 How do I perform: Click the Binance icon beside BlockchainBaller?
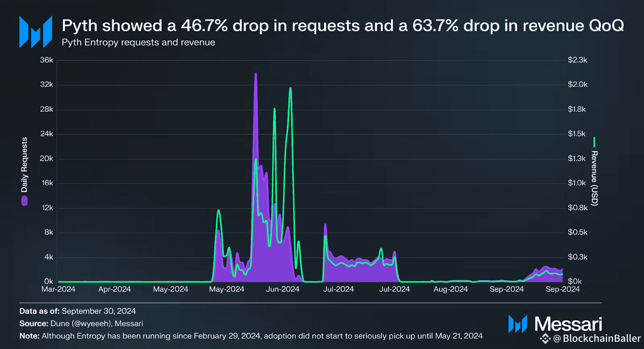tap(545, 339)
